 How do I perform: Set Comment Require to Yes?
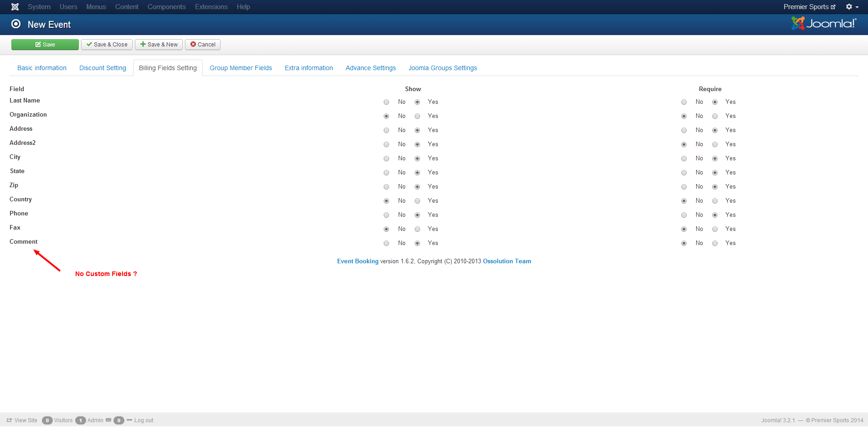(x=715, y=243)
